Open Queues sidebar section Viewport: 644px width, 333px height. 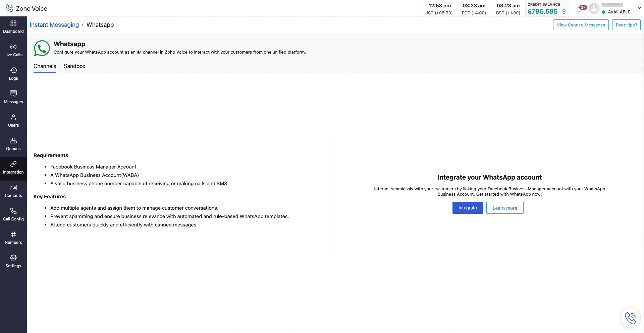(13, 144)
